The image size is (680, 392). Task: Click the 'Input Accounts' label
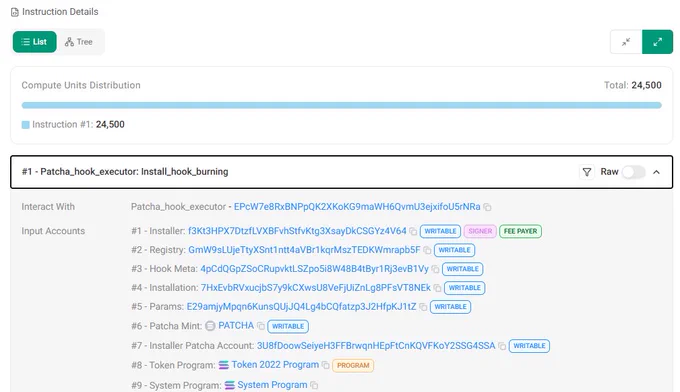[53, 231]
